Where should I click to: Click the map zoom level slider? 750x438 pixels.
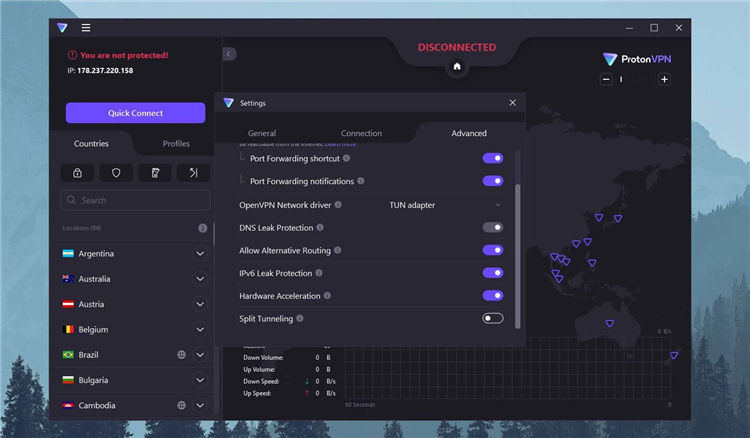[x=635, y=79]
